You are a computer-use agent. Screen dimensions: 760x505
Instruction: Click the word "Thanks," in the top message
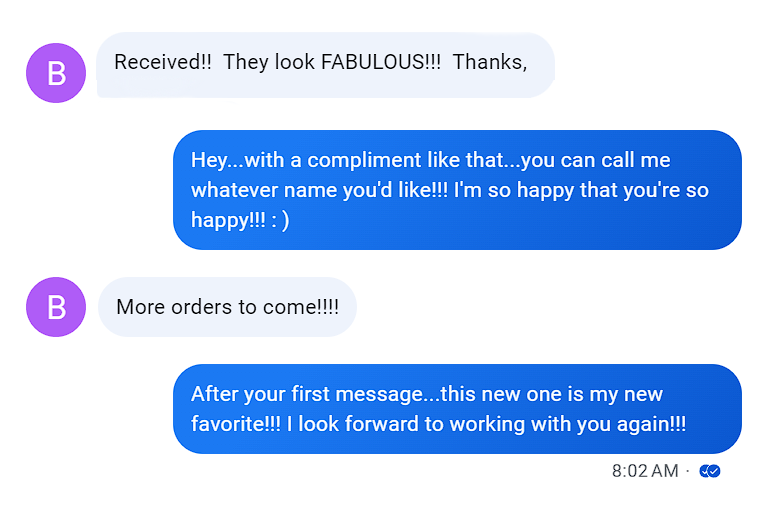490,62
